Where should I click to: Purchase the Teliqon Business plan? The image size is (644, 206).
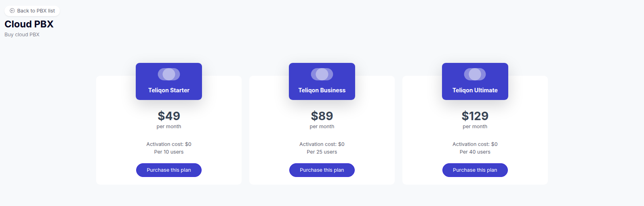click(x=322, y=170)
